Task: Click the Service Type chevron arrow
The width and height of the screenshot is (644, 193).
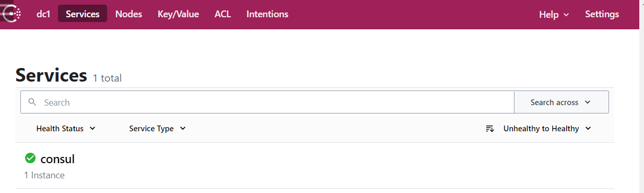Action: tap(183, 128)
